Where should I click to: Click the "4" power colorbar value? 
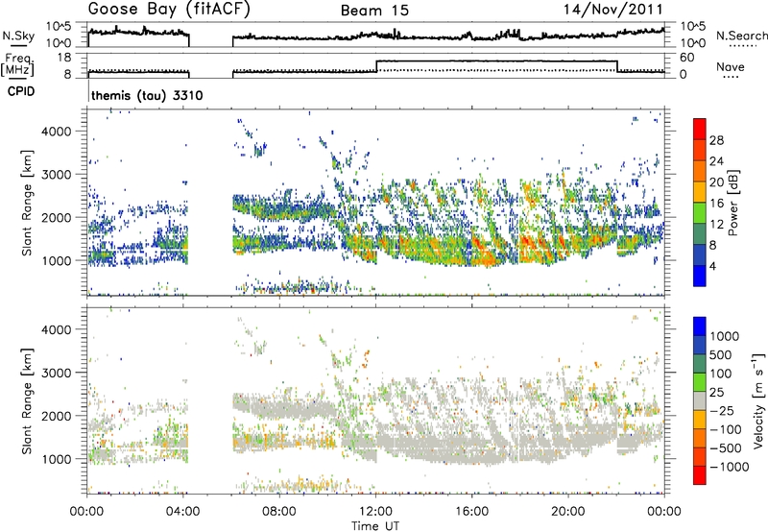(712, 266)
